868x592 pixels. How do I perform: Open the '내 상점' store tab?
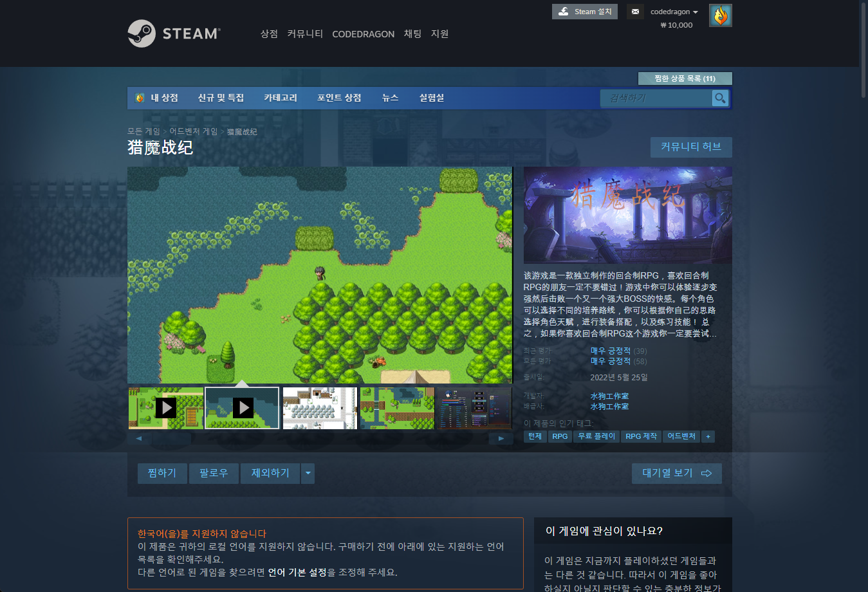158,98
